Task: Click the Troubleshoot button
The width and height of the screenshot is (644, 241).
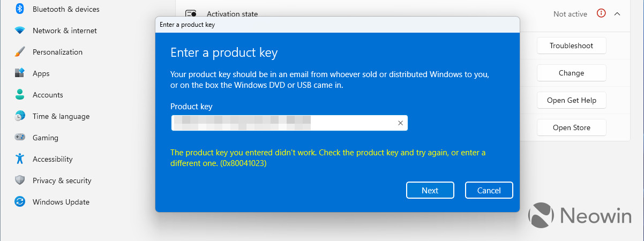Action: click(x=571, y=46)
